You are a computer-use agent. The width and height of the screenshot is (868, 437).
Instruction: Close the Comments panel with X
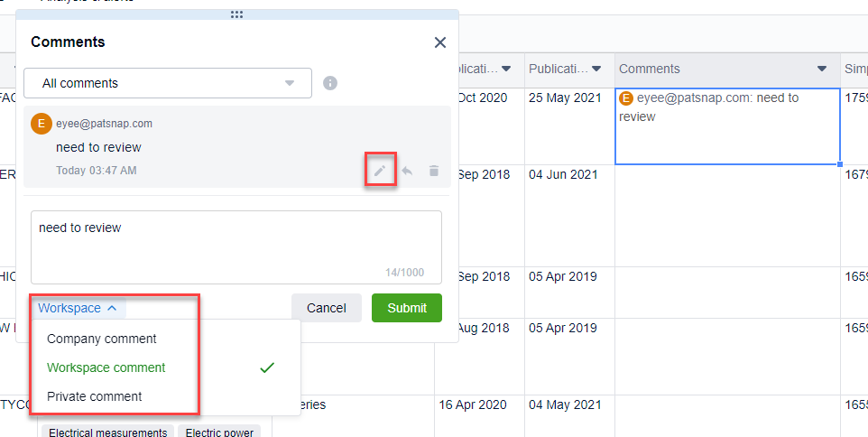pyautogui.click(x=440, y=42)
